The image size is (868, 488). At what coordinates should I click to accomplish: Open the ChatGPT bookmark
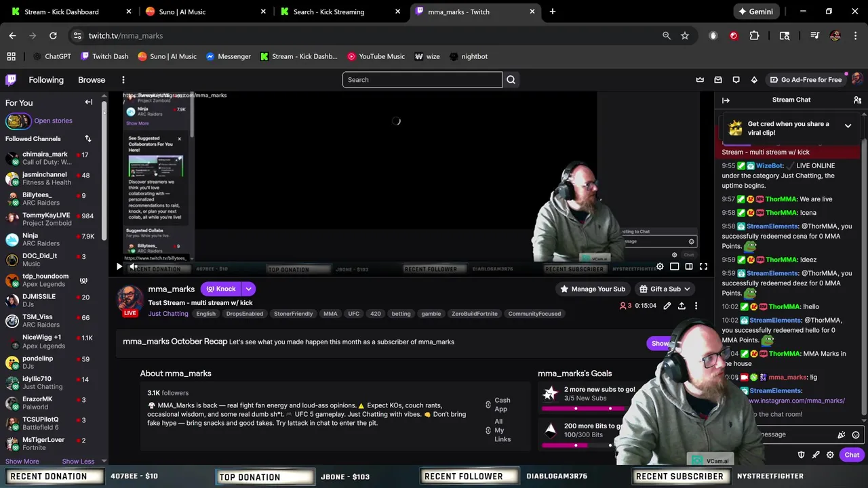[52, 56]
